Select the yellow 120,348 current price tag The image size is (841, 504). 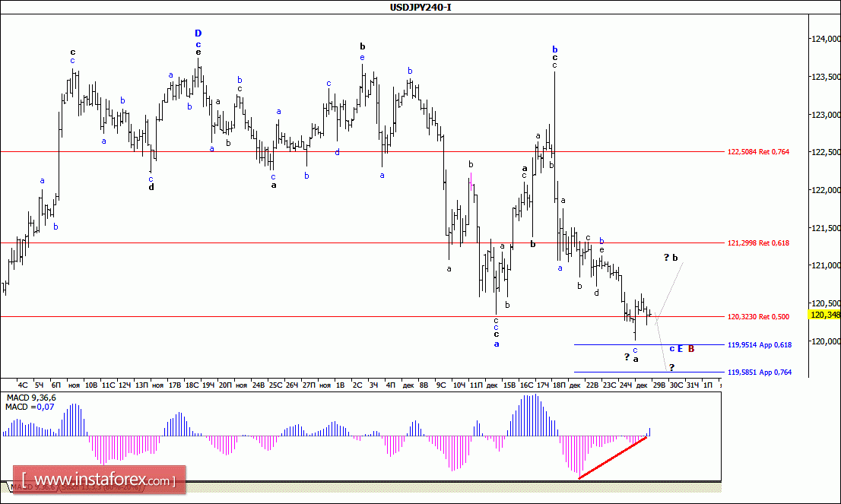point(824,315)
